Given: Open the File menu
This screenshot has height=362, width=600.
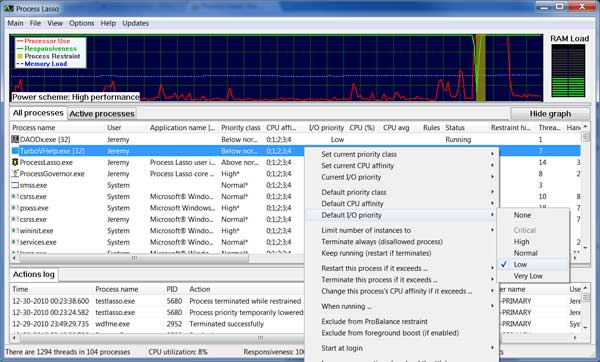Looking at the screenshot, I should (x=35, y=23).
